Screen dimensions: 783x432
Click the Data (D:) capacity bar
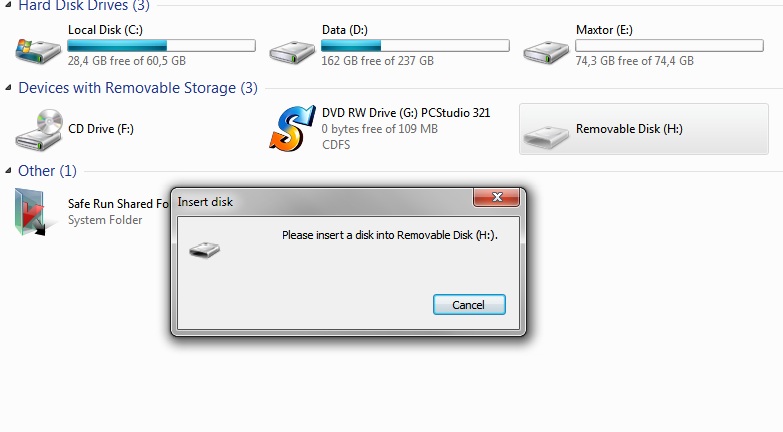[x=415, y=46]
